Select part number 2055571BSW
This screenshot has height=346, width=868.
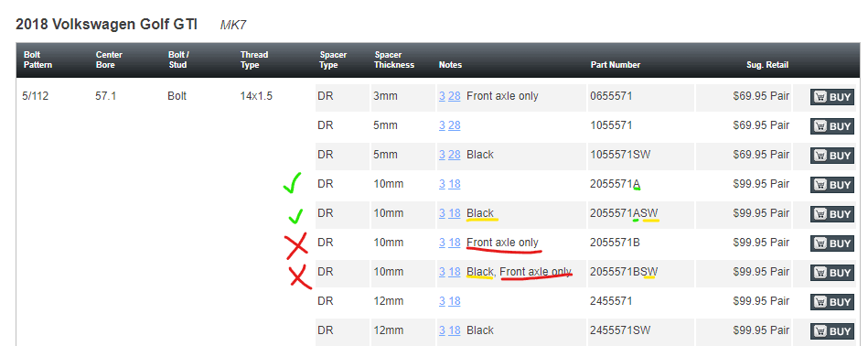624,272
